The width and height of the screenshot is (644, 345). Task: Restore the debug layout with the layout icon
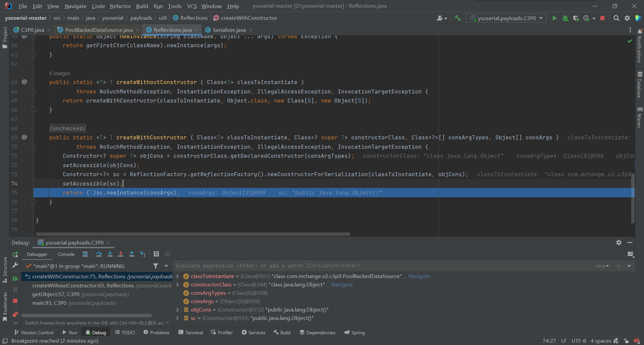(631, 255)
